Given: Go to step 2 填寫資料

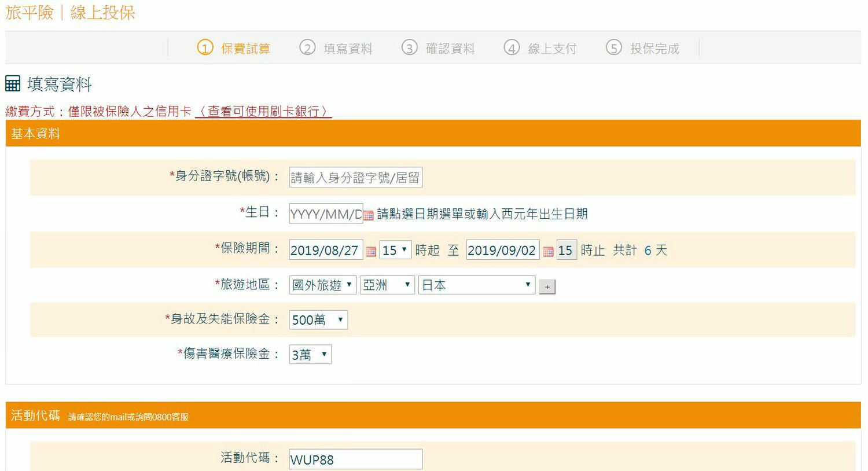Looking at the screenshot, I should [x=336, y=48].
